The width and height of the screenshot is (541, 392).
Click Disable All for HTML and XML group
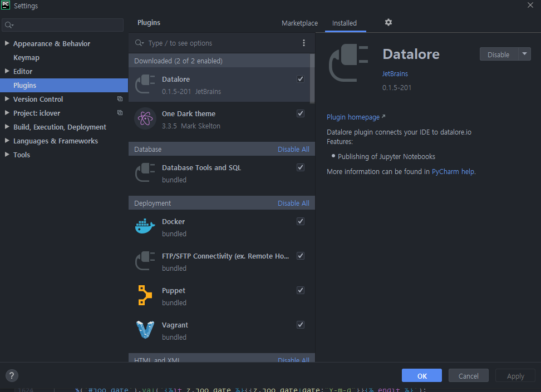293,360
